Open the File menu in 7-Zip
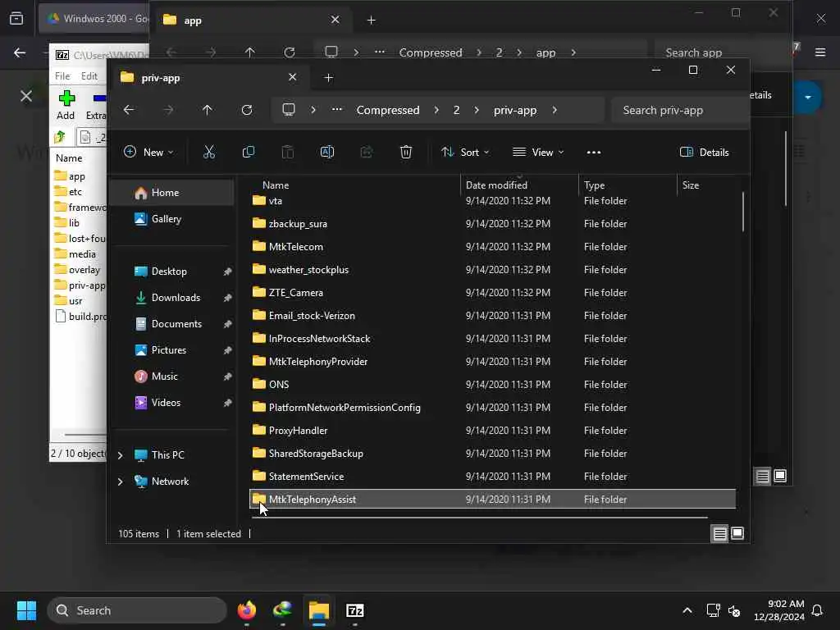The height and width of the screenshot is (630, 840). tap(62, 76)
